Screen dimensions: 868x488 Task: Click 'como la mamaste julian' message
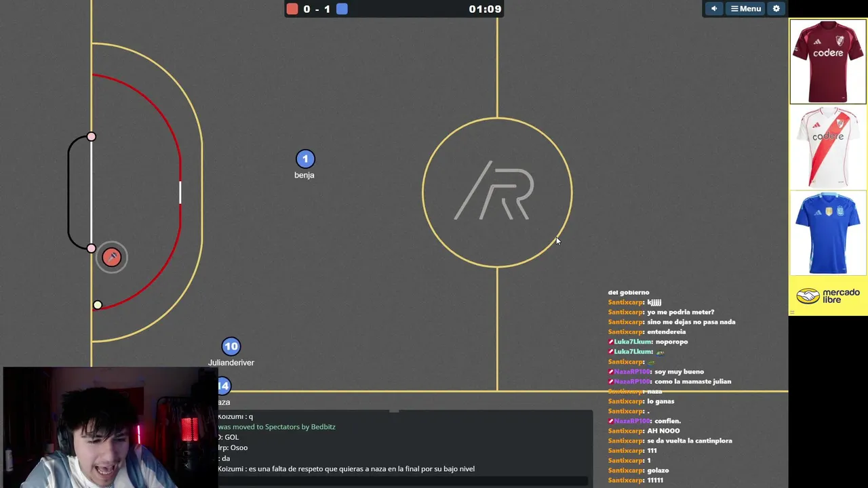(669, 382)
